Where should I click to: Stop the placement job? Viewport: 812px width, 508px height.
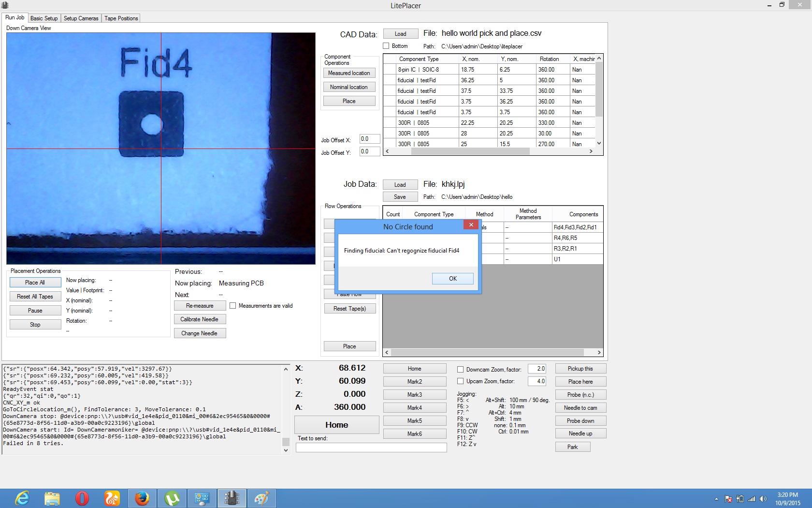coord(35,325)
